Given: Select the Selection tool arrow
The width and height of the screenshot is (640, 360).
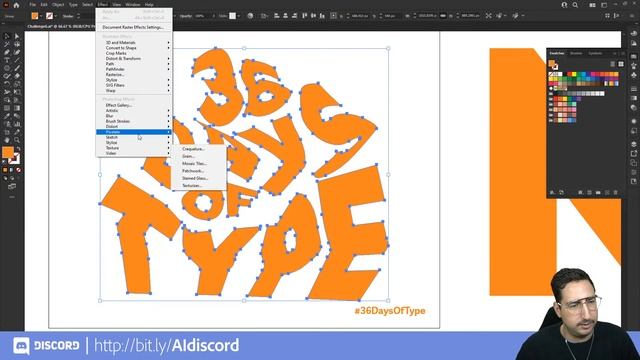Looking at the screenshot, I should (7, 36).
